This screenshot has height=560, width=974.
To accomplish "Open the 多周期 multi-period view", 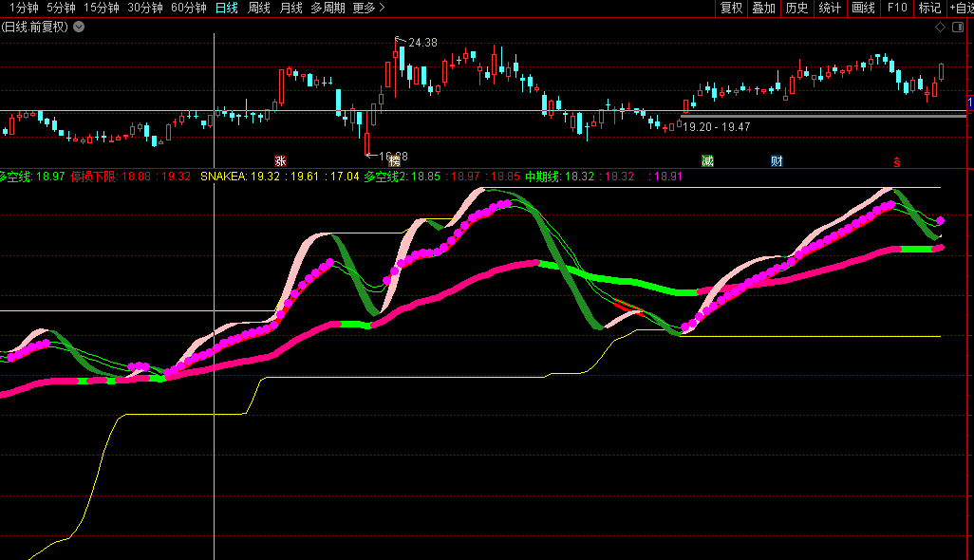I will click(328, 9).
